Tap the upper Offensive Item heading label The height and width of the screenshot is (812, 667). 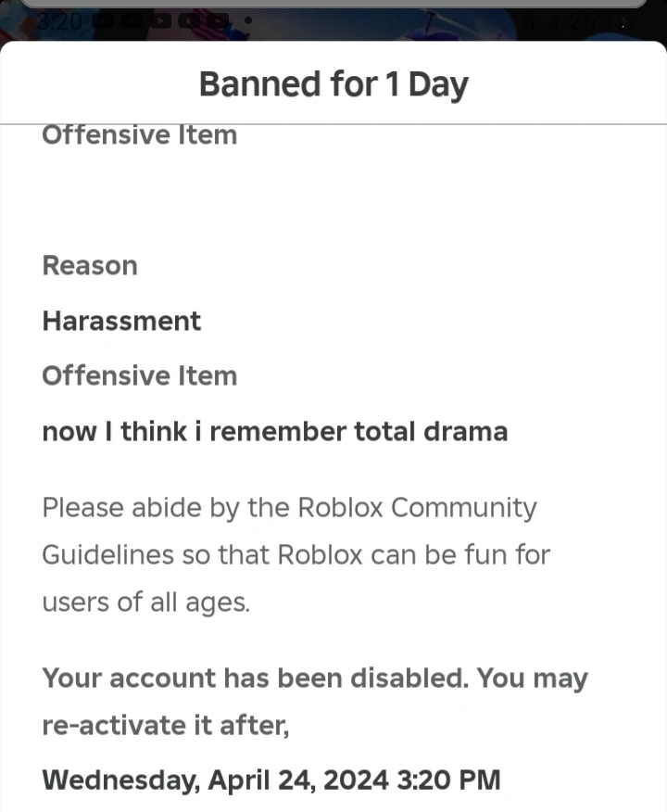point(139,135)
